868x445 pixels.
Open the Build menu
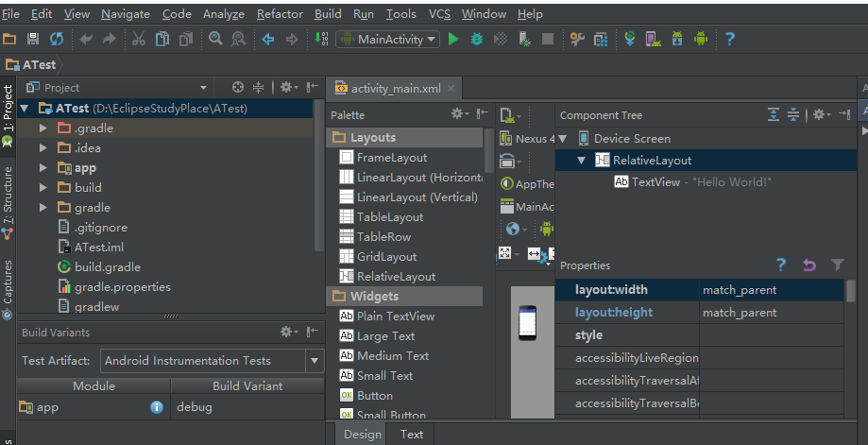(328, 14)
